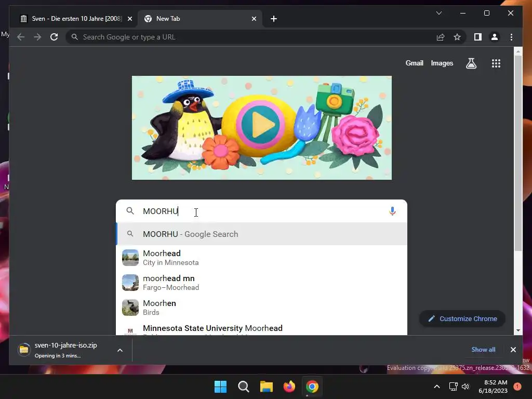
Task: Click the scrollbar up arrow
Action: [x=518, y=51]
